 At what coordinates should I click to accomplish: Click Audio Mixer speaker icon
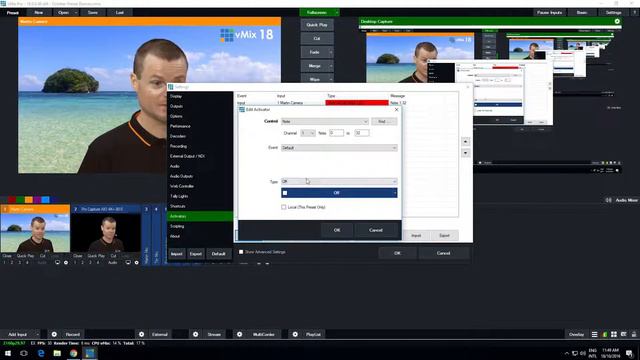coord(608,200)
